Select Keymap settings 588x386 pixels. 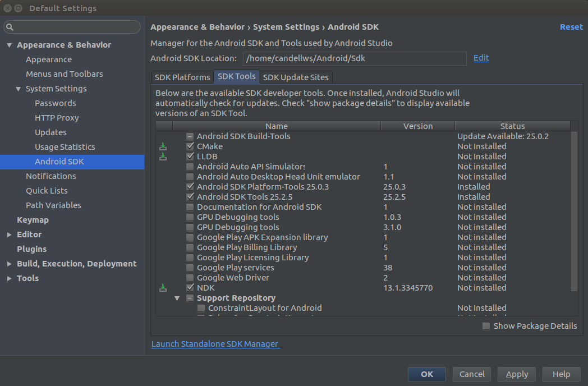coord(33,220)
